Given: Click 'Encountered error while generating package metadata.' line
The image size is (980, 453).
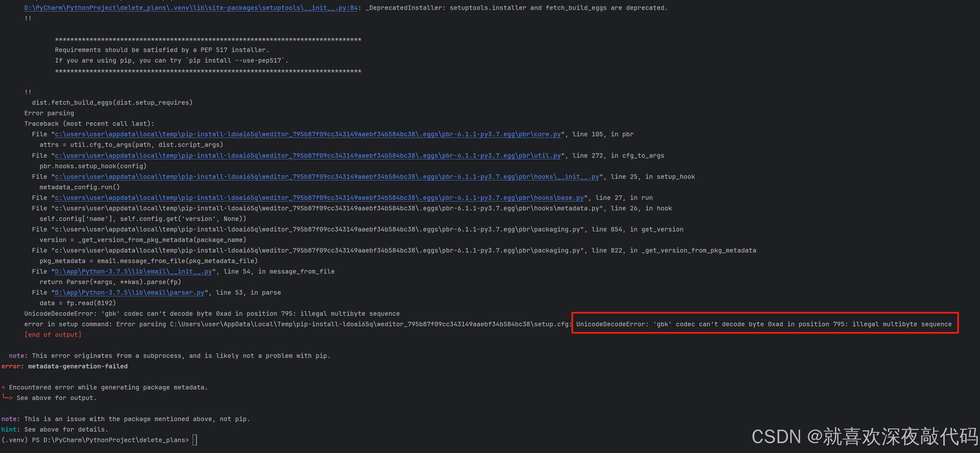Looking at the screenshot, I should pos(105,387).
